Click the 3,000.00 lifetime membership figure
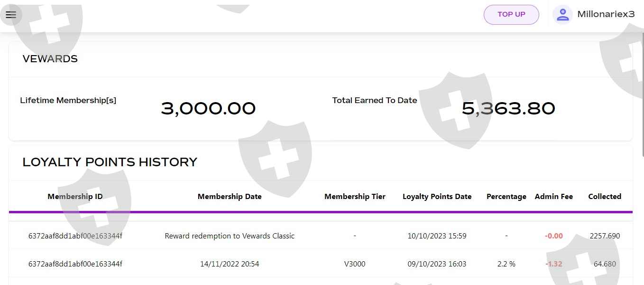Image resolution: width=644 pixels, height=285 pixels. click(208, 109)
